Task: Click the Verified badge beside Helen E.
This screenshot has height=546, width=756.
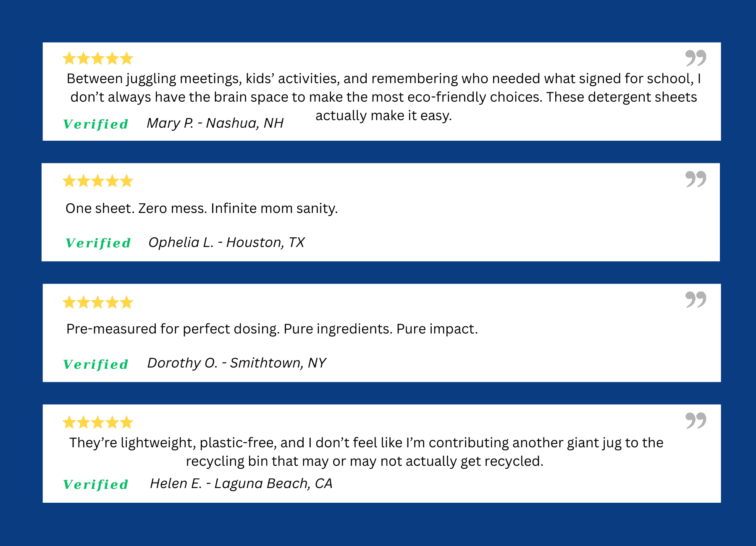Action: [x=96, y=484]
